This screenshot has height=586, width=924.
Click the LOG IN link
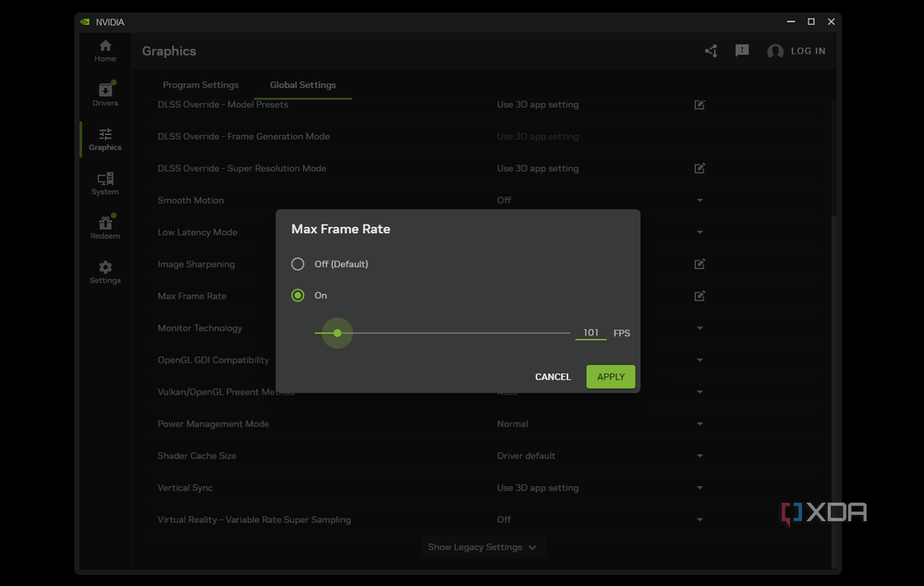[808, 51]
